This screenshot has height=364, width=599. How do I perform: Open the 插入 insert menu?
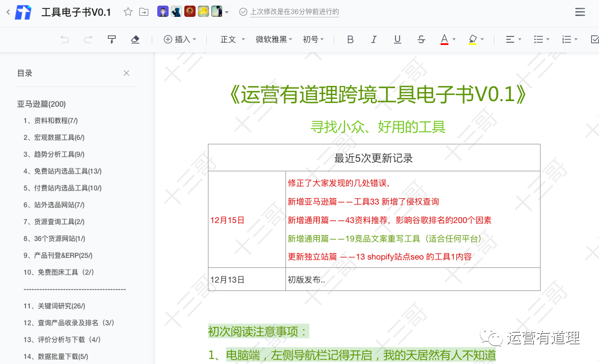(180, 39)
